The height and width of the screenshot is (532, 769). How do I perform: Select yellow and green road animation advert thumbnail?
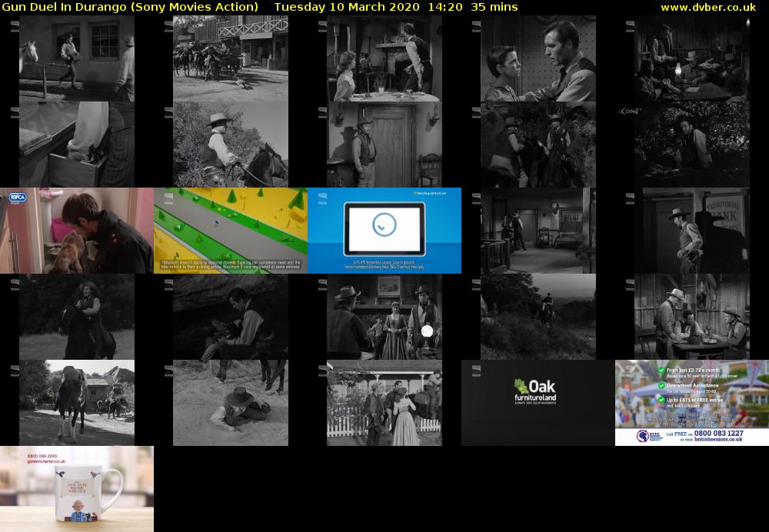tap(231, 231)
